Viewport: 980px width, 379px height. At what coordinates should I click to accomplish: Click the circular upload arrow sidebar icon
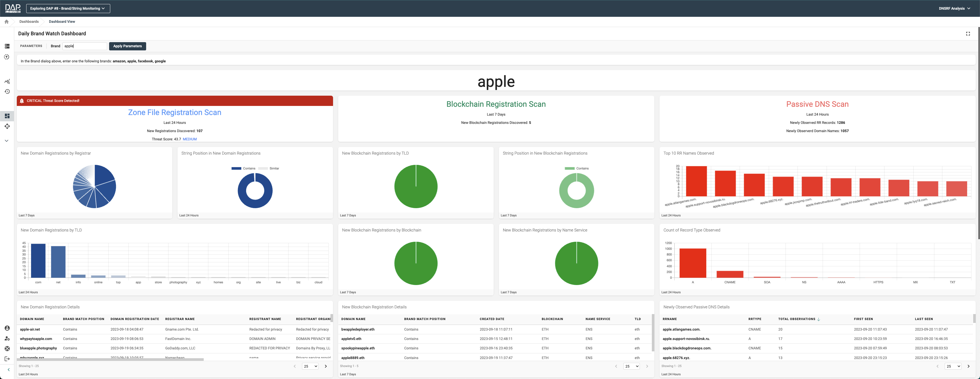[7, 57]
